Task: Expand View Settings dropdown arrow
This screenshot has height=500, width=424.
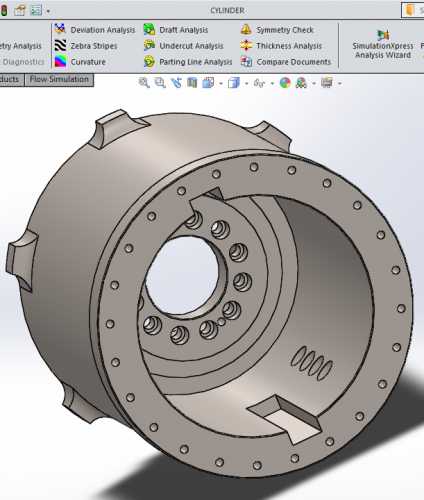Action: (340, 83)
